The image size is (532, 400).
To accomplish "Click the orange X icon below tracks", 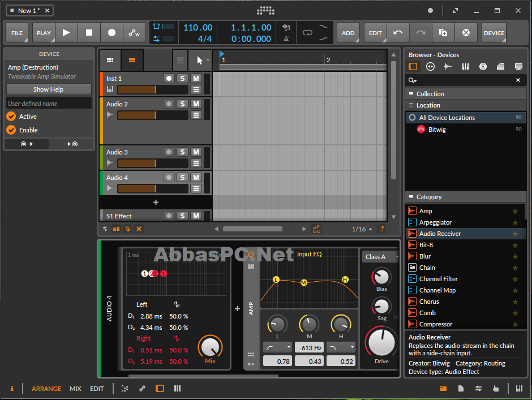I will [139, 229].
